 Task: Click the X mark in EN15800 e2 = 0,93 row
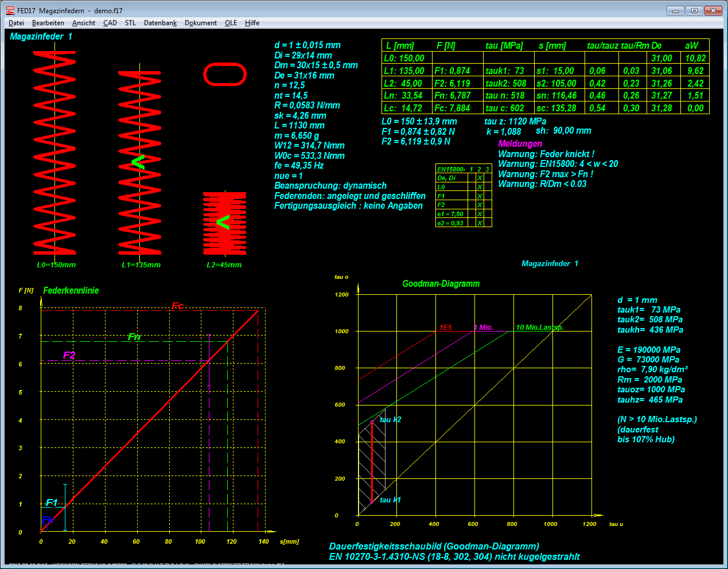[480, 223]
